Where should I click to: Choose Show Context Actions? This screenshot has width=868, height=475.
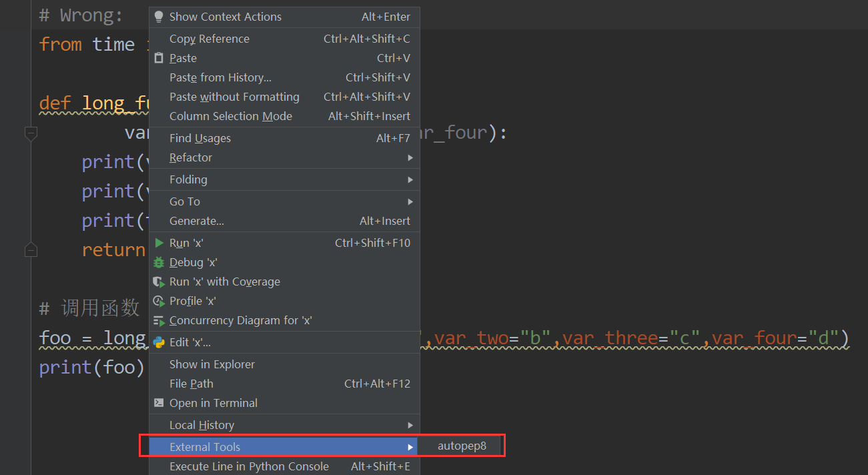click(x=284, y=17)
